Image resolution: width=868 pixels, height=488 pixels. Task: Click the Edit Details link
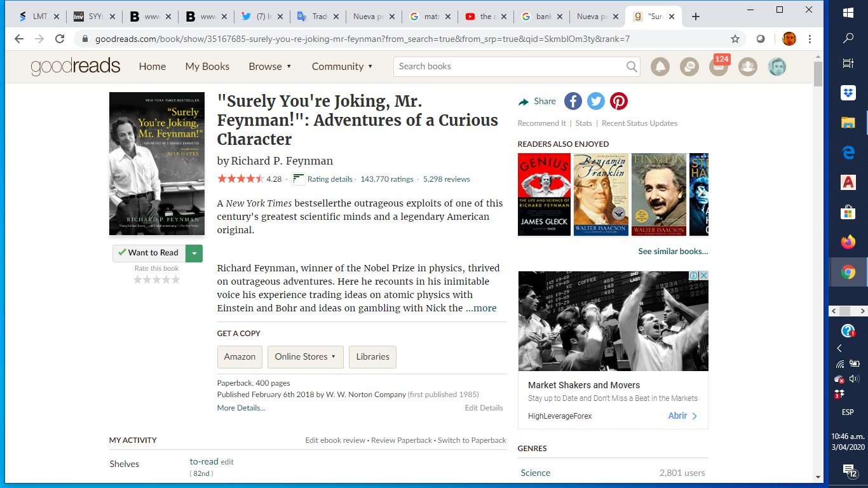[x=484, y=408]
